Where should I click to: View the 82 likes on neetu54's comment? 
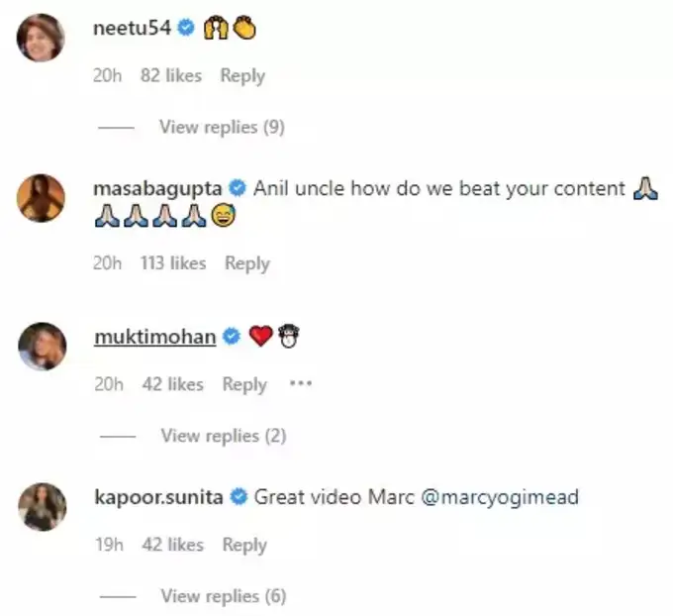[x=171, y=75]
